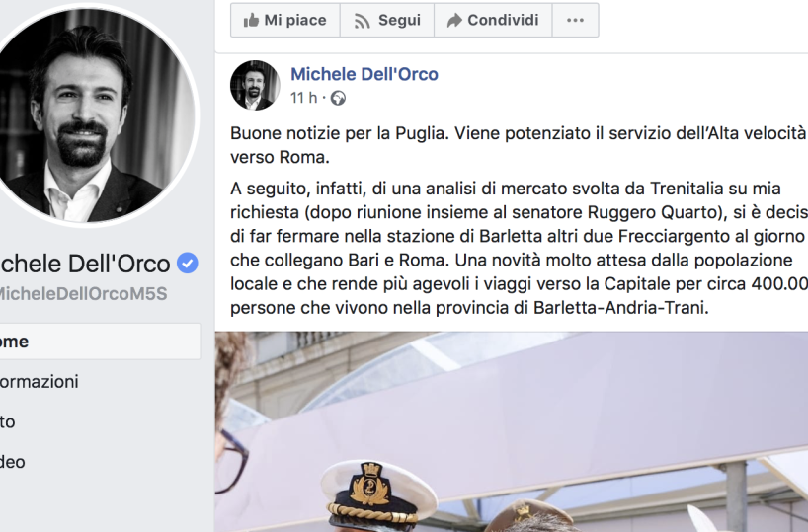Click the "11 h" post timestamp
808x532 pixels.
pos(303,98)
